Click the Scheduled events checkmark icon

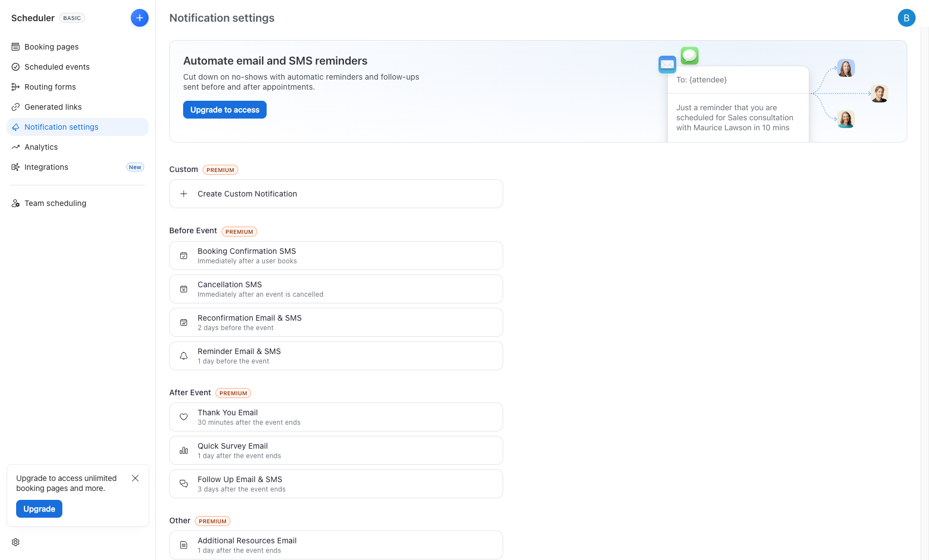(x=16, y=67)
